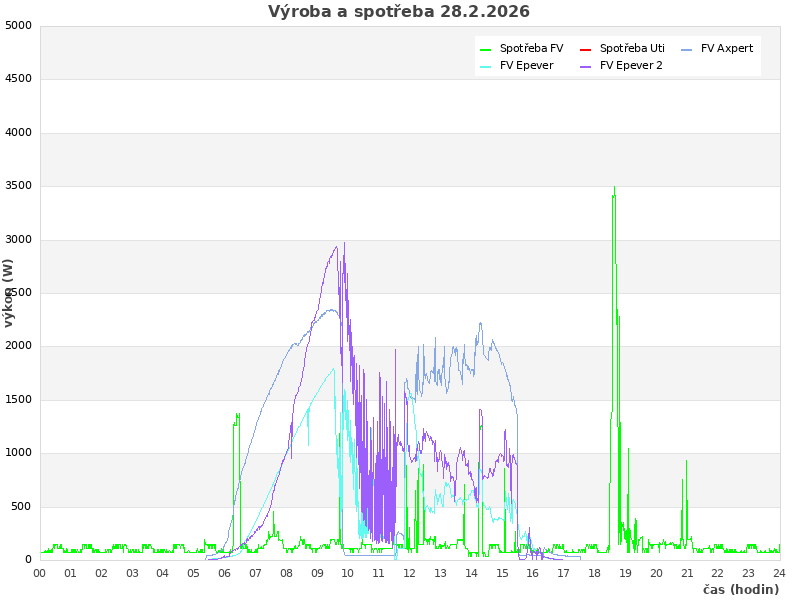Click the chart title Výroba a spotřeba 28.2.2026
The height and width of the screenshot is (600, 800).
pyautogui.click(x=399, y=12)
